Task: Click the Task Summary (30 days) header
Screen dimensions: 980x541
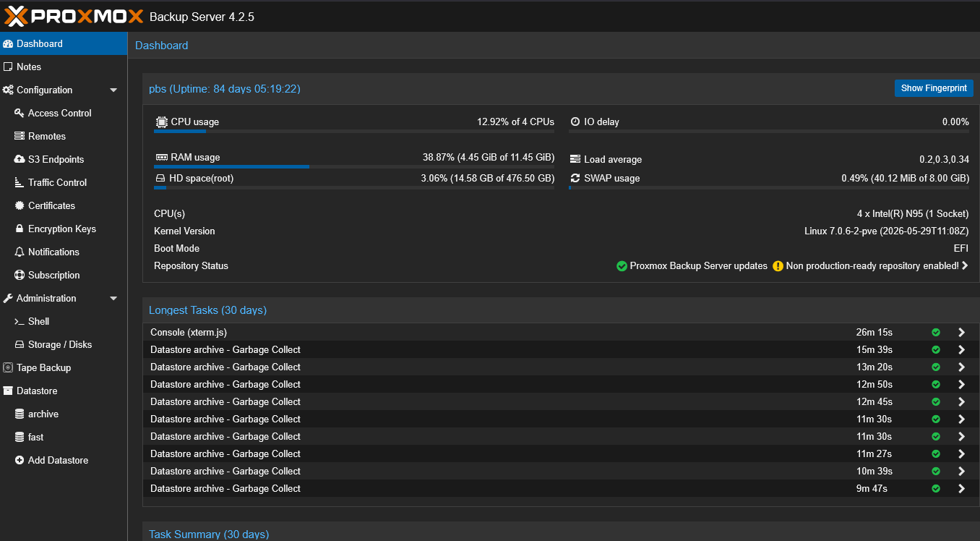Action: 209,534
